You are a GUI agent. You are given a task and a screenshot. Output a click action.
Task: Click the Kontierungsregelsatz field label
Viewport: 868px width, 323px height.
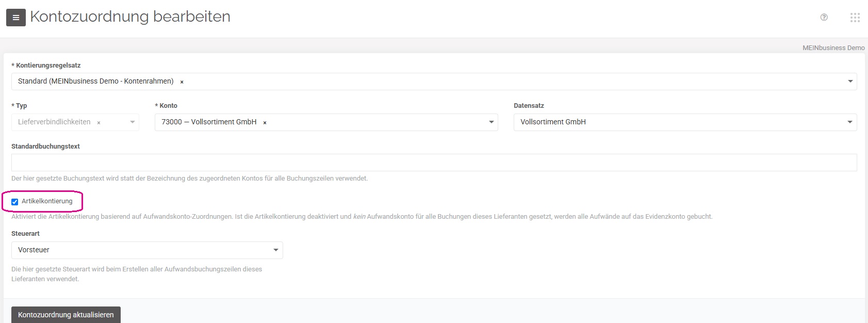click(46, 66)
